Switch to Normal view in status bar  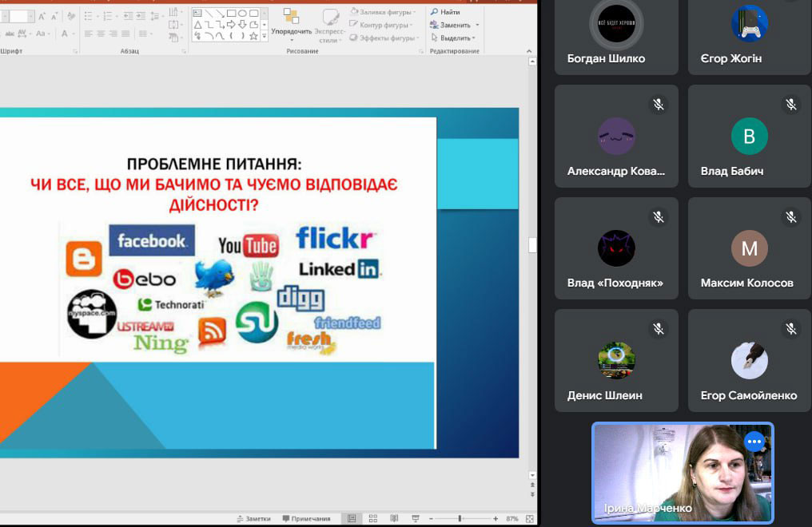(x=352, y=519)
